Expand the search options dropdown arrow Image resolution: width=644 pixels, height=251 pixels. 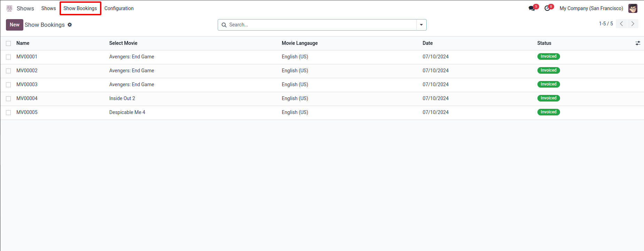click(x=421, y=25)
